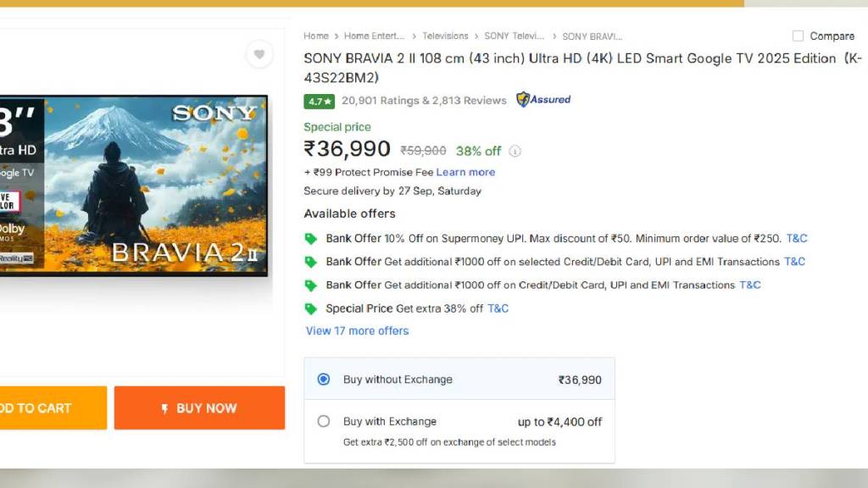
Task: Open the Home Entertainment breadcrumb
Action: (374, 36)
